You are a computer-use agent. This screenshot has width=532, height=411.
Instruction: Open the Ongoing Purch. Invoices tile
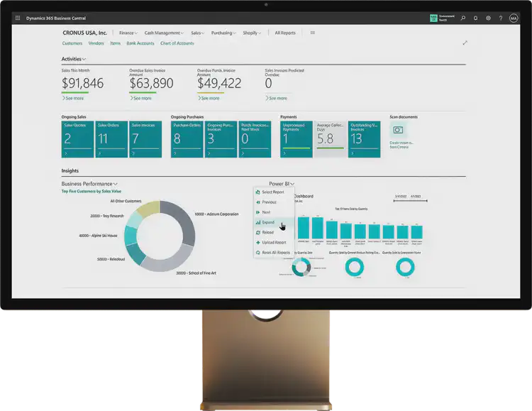[x=221, y=139]
